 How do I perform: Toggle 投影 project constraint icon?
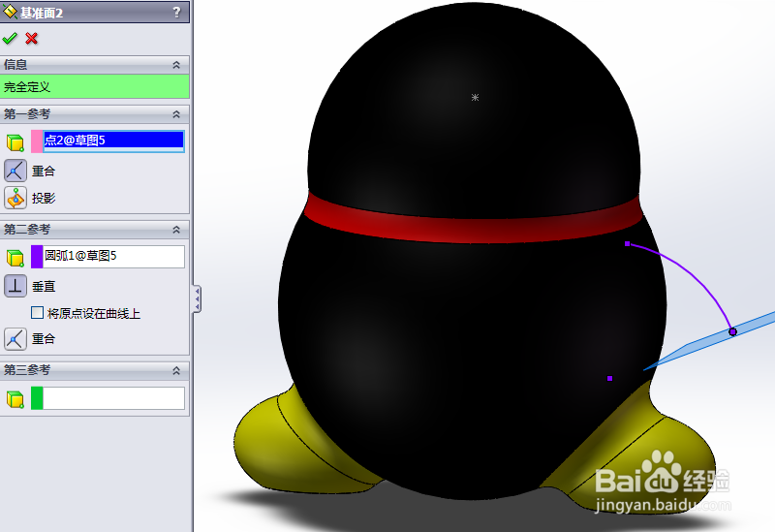[x=15, y=198]
